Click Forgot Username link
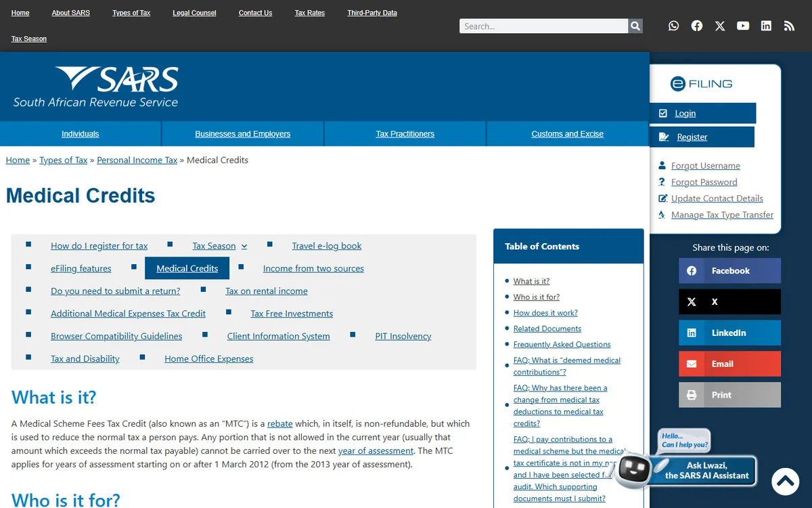Viewport: 812px width, 508px height. click(705, 166)
